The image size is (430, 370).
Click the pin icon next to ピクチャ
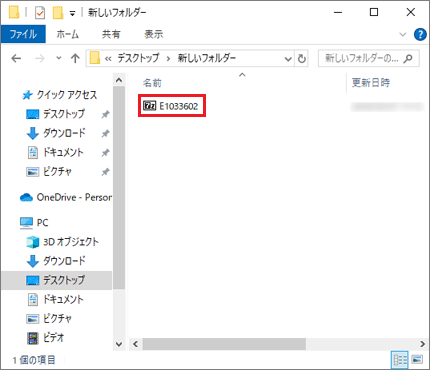[x=105, y=172]
